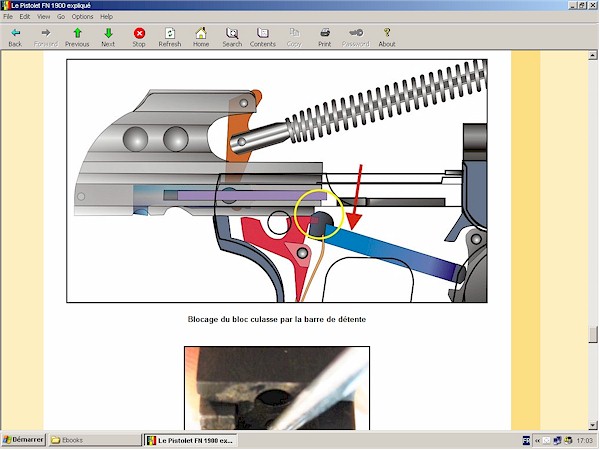This screenshot has width=600, height=450.
Task: Click the language indicator in system tray
Action: pos(526,440)
